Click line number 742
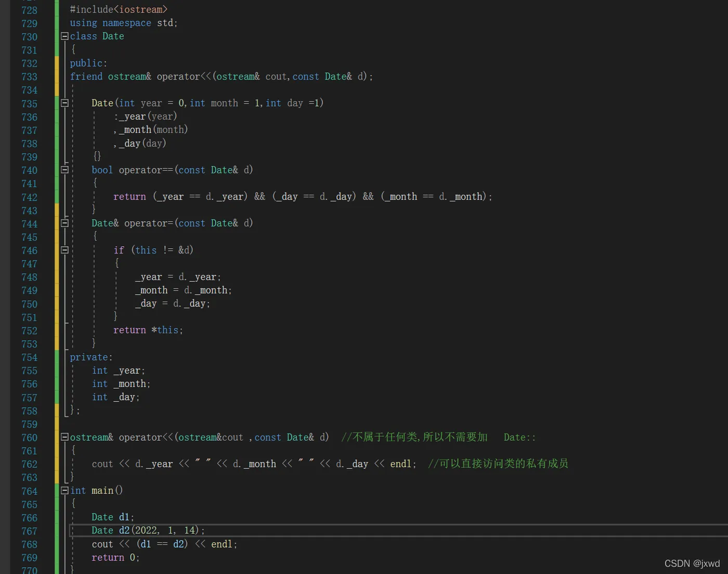This screenshot has width=728, height=574. tap(29, 197)
